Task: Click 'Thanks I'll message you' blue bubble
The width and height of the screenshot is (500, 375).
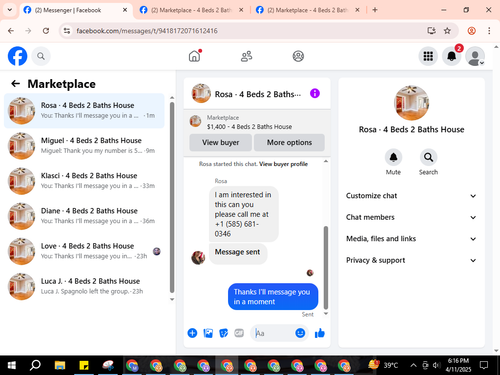Action: click(x=273, y=297)
